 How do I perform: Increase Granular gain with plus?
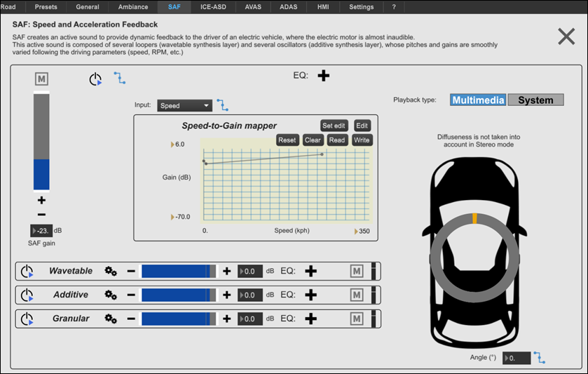click(x=227, y=319)
